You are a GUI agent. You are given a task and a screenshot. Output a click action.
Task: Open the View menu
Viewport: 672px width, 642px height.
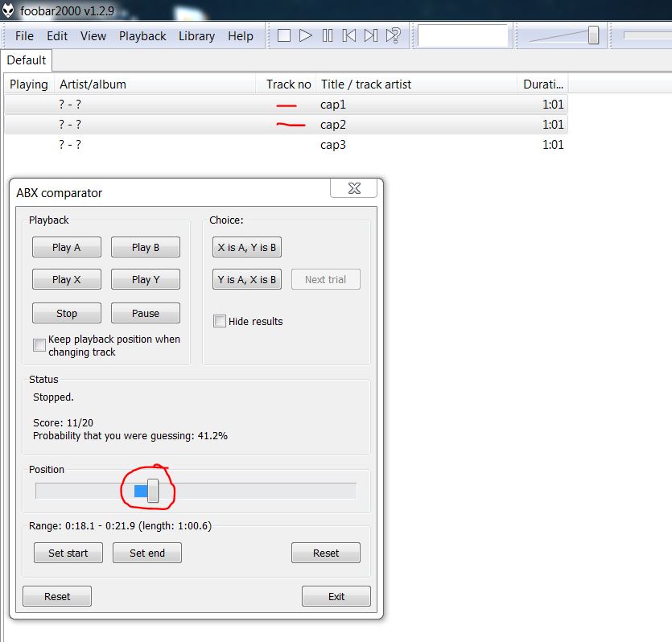pos(93,36)
